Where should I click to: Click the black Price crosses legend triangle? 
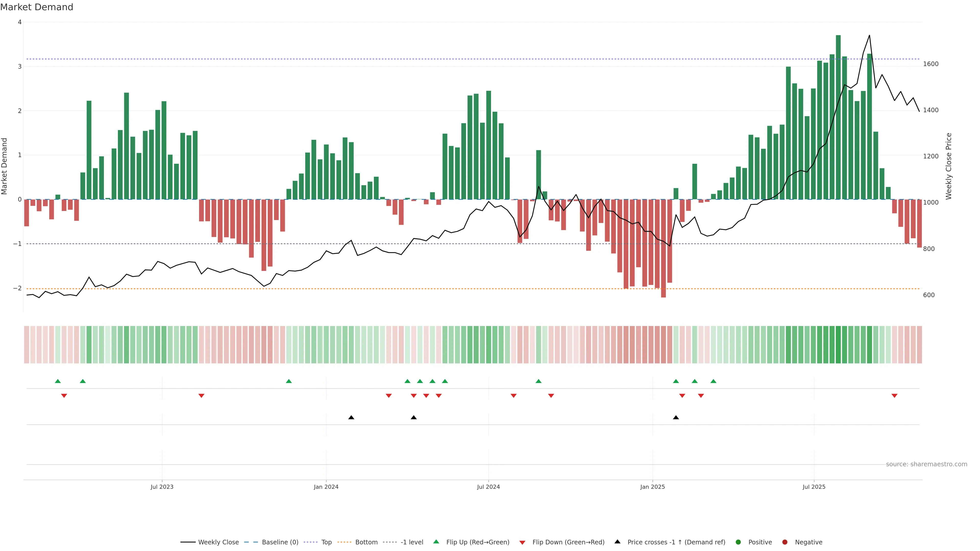[x=617, y=542]
